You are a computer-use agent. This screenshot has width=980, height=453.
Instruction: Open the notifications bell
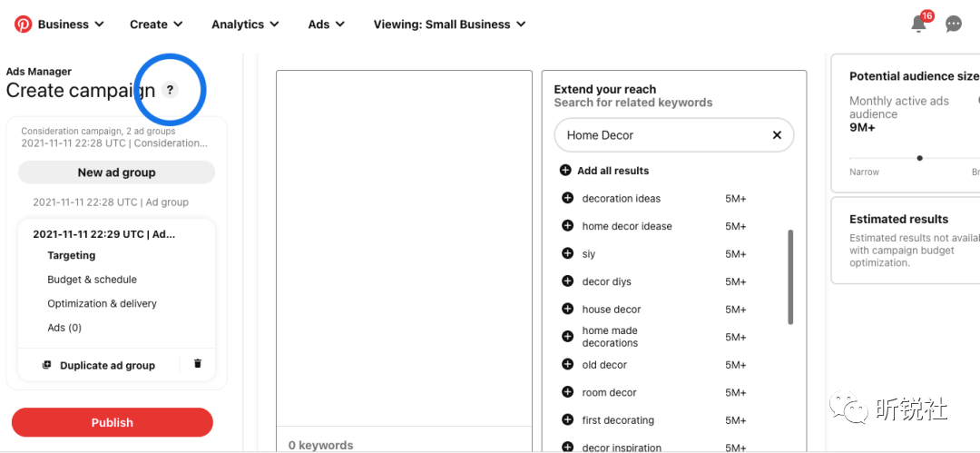click(919, 25)
